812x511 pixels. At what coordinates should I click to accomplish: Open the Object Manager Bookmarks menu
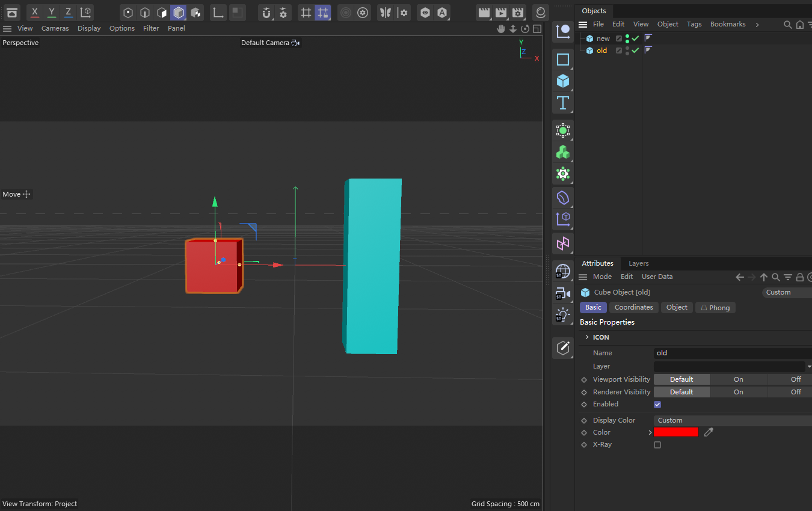pyautogui.click(x=728, y=24)
